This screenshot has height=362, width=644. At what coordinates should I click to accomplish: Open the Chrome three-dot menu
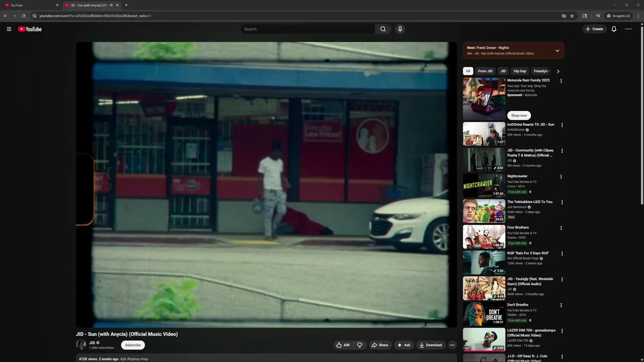coord(638,16)
